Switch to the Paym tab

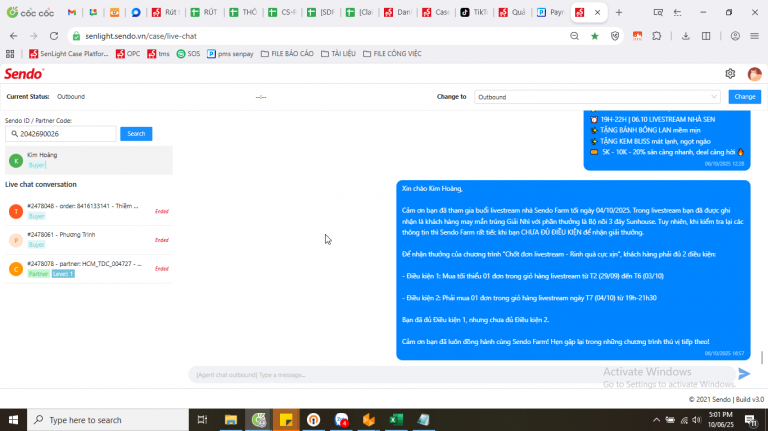[x=551, y=12]
